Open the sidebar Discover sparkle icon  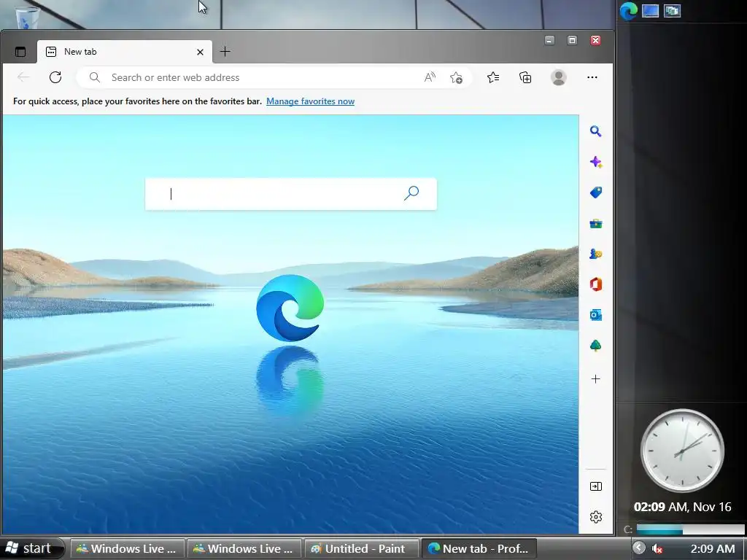pyautogui.click(x=595, y=163)
